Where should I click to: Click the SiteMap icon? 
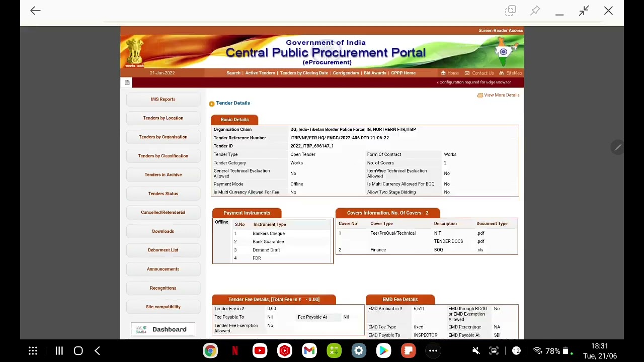(x=501, y=73)
